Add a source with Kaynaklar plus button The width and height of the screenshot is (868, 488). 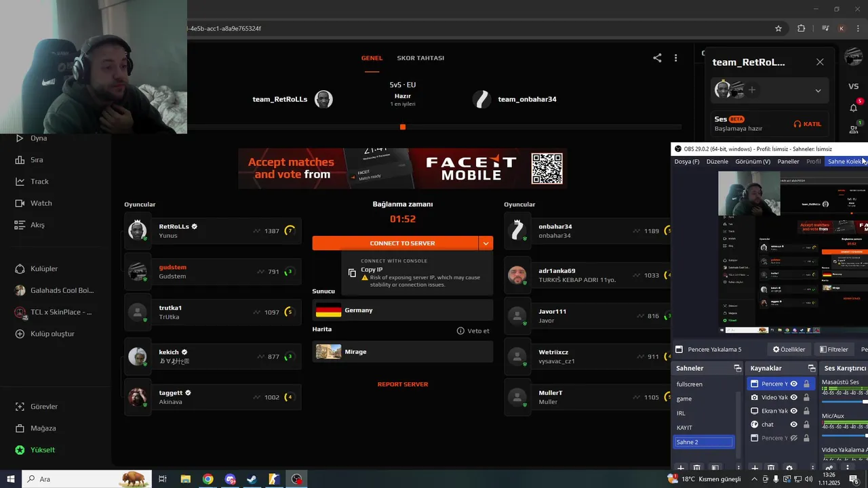755,468
